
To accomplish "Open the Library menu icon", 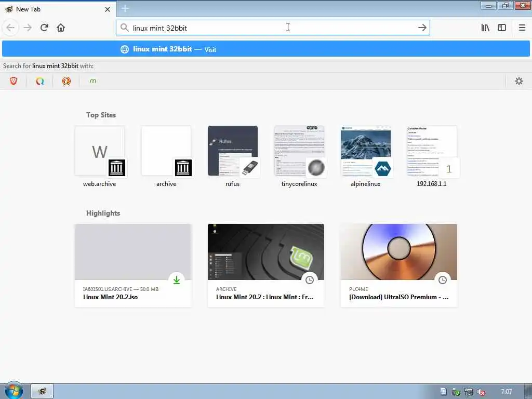I will click(x=486, y=28).
